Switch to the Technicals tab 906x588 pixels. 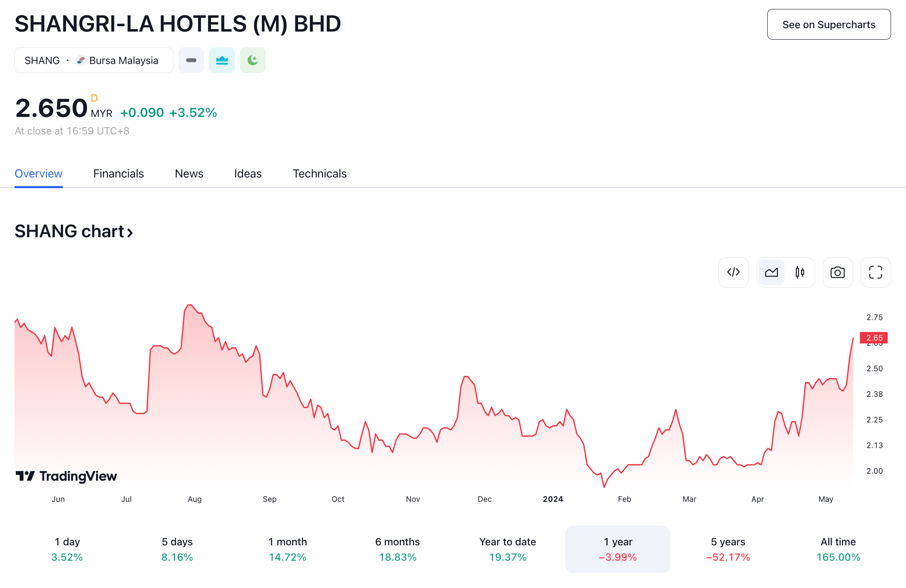pyautogui.click(x=319, y=174)
